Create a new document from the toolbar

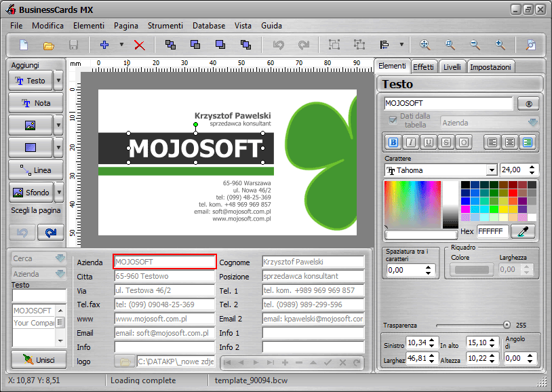click(x=24, y=45)
